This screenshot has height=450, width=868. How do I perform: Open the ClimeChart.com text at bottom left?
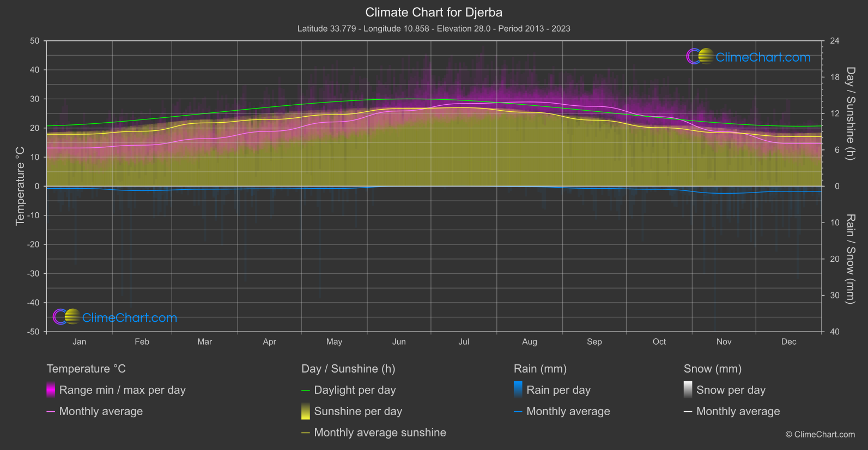point(129,317)
